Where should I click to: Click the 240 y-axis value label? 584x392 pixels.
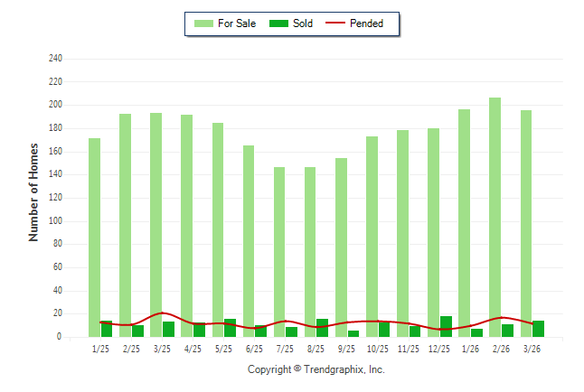click(x=55, y=59)
